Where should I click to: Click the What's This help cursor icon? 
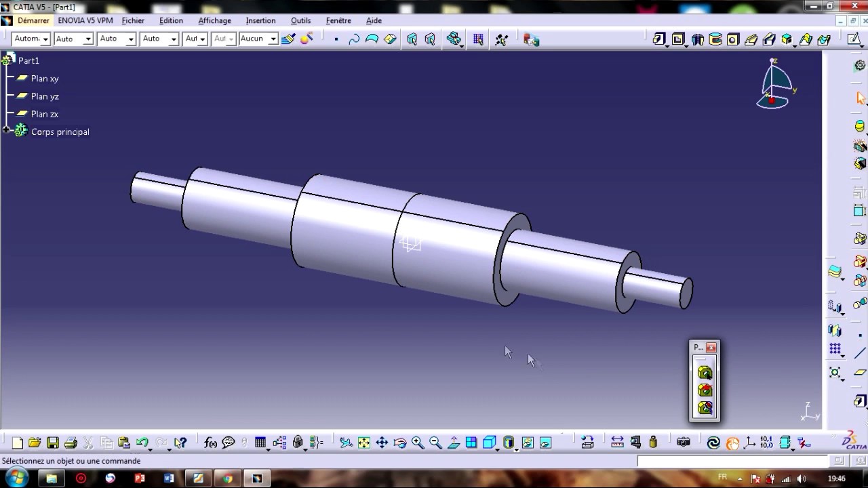coord(180,443)
